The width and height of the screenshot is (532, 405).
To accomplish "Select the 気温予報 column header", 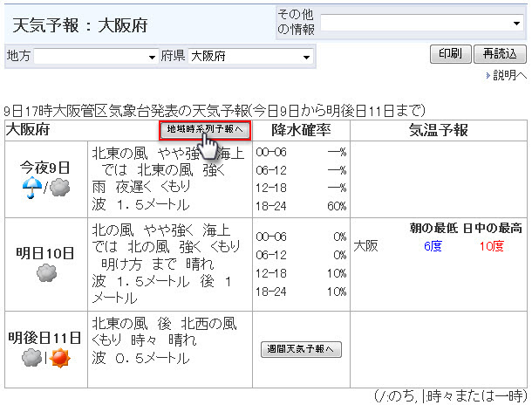I will [x=439, y=130].
